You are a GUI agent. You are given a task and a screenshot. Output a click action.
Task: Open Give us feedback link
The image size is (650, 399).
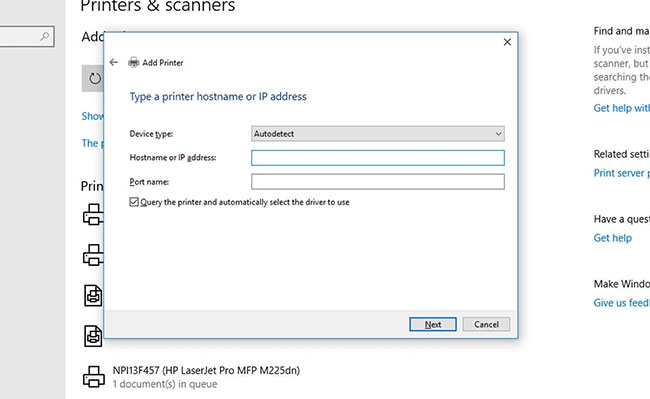(x=621, y=303)
